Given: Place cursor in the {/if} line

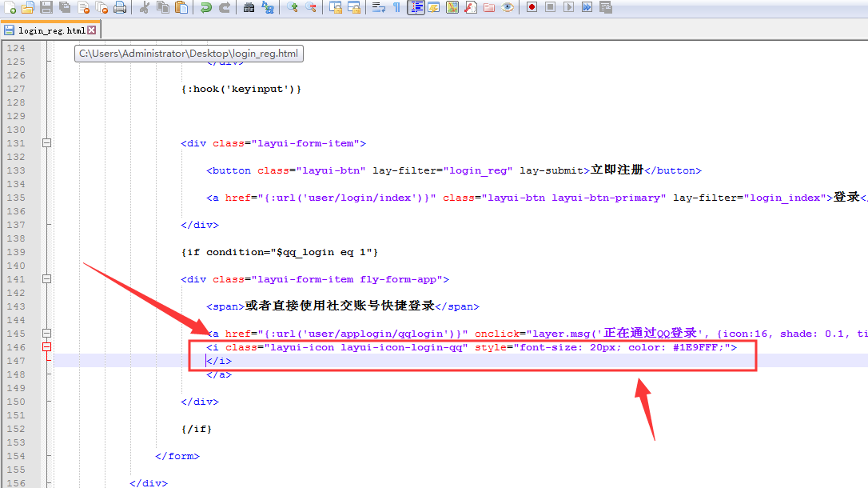Looking at the screenshot, I should point(197,429).
